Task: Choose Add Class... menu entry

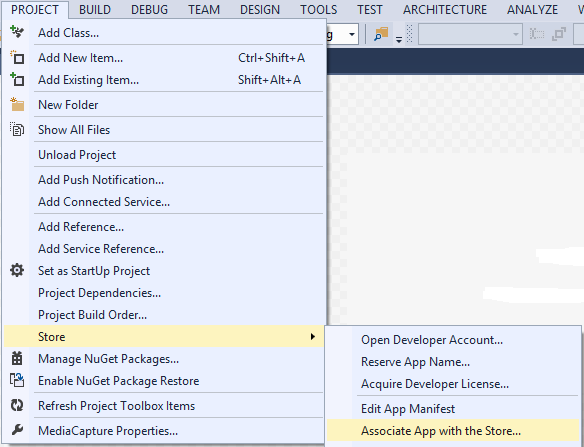Action: [x=164, y=32]
